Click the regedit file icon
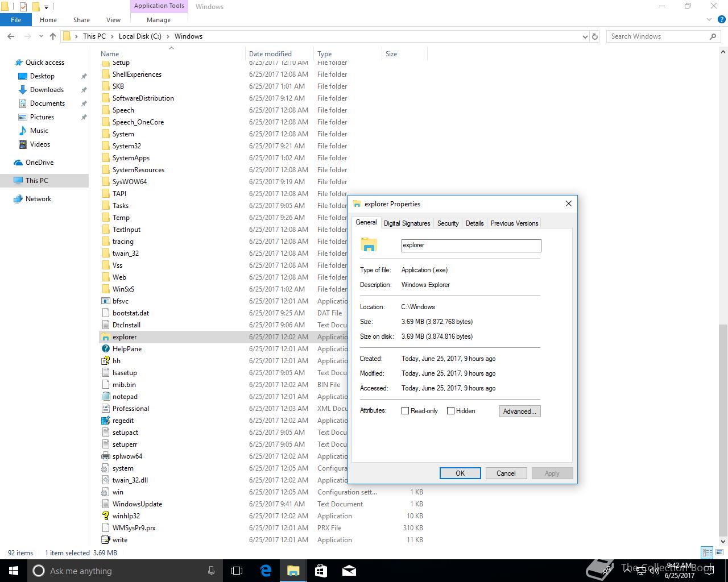The width and height of the screenshot is (728, 582). [105, 421]
